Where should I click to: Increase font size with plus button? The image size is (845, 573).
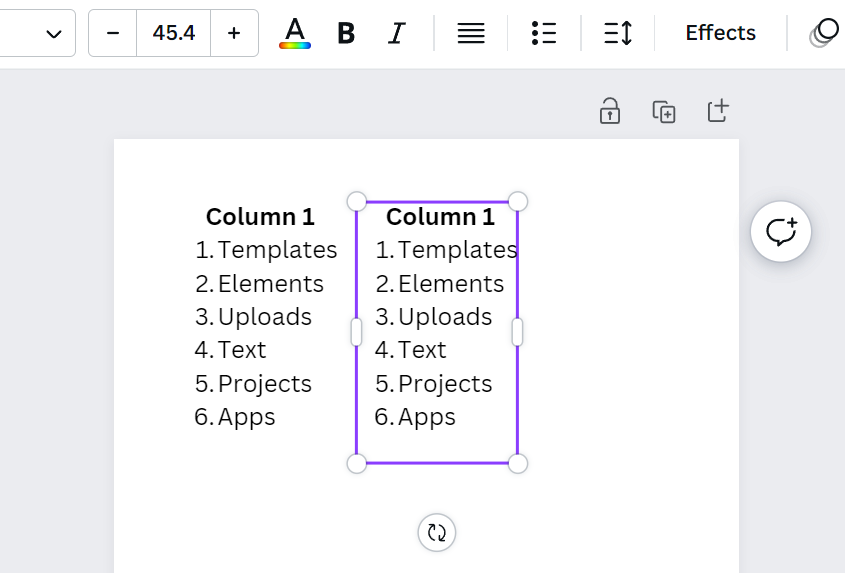(x=234, y=33)
